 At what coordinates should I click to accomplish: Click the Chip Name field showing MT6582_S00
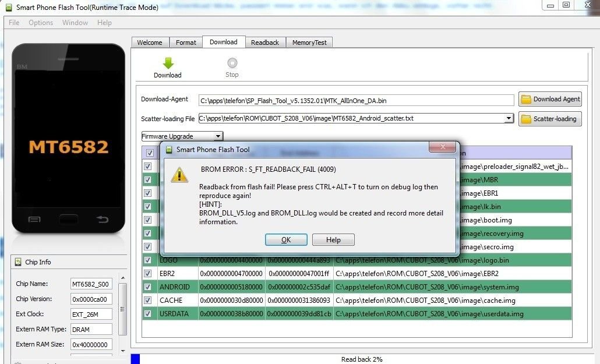(91, 284)
